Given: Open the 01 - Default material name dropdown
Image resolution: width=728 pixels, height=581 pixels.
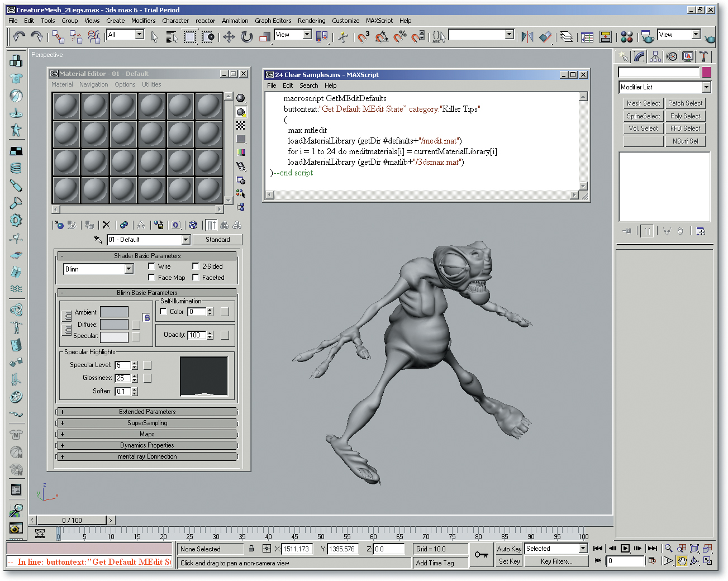Looking at the screenshot, I should tap(186, 240).
